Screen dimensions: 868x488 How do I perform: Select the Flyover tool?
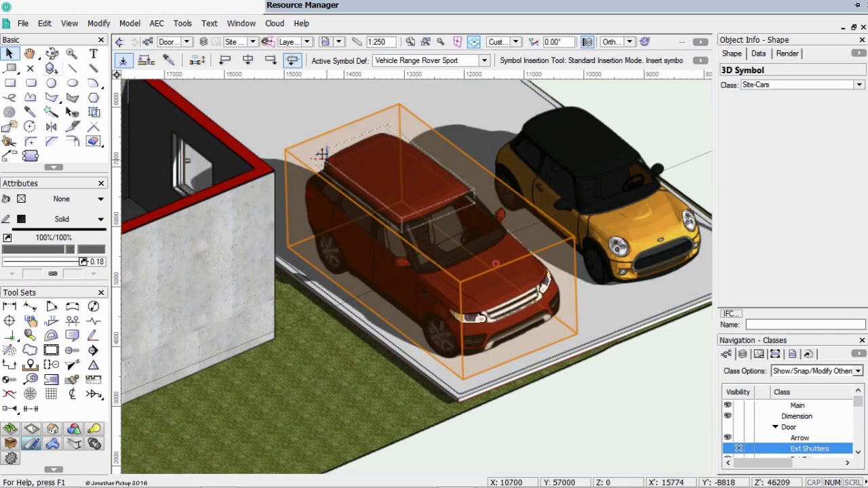click(52, 54)
